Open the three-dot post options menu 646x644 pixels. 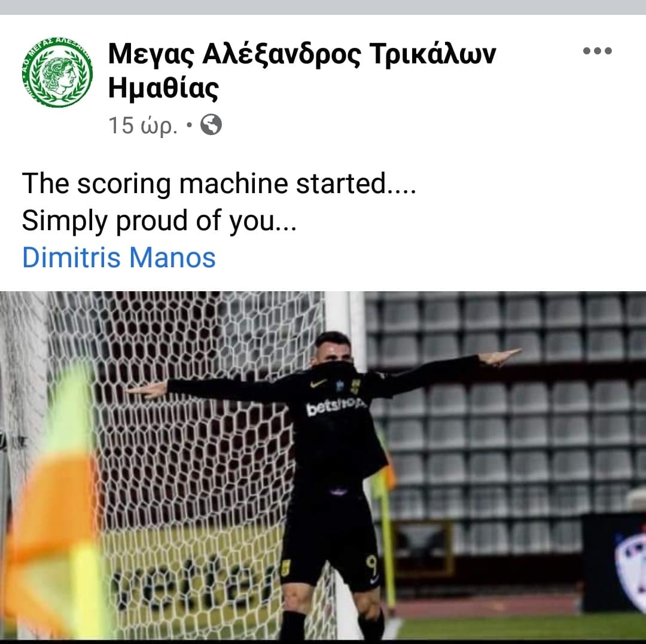597,51
